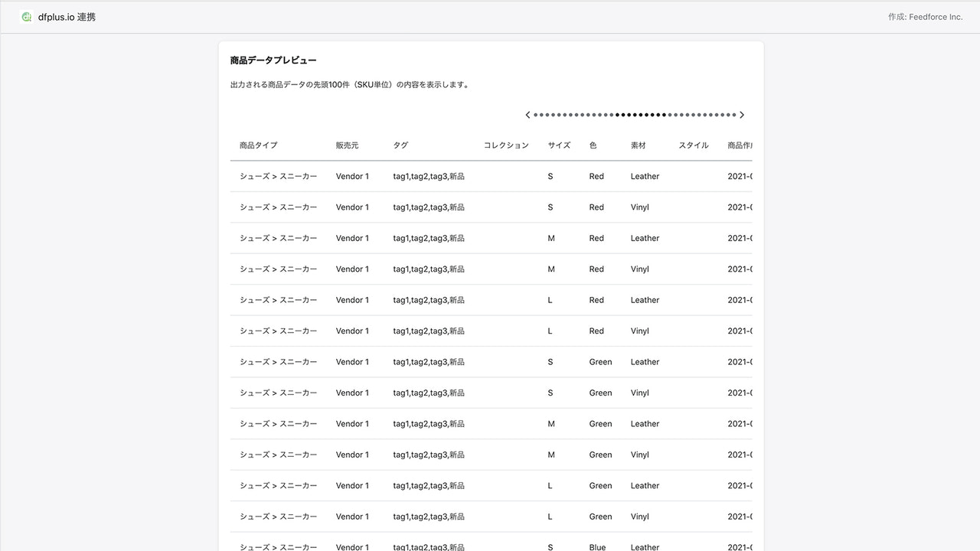The image size is (980, 551).
Task: Click the タグ column header
Action: coord(400,145)
